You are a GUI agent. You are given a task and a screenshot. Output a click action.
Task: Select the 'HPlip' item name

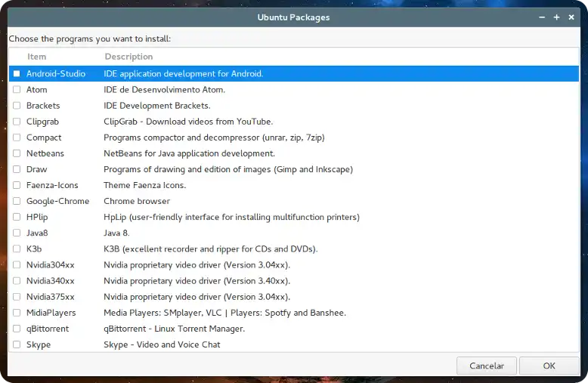37,217
